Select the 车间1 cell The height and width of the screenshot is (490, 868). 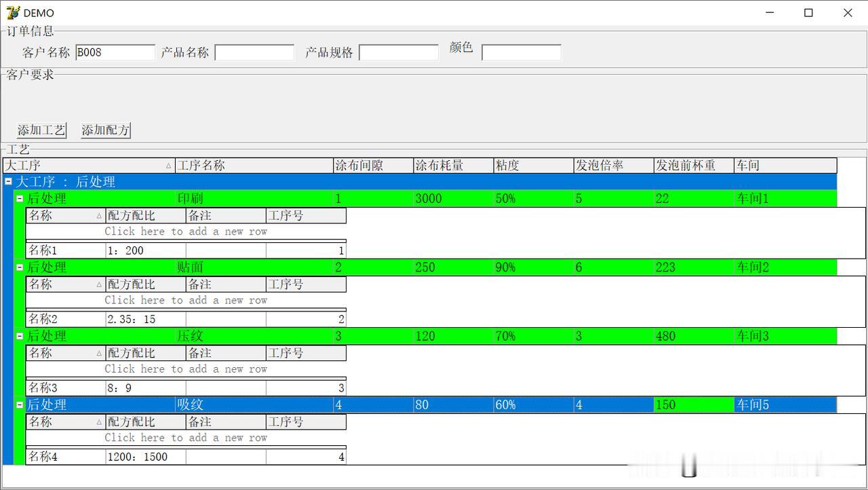[785, 198]
